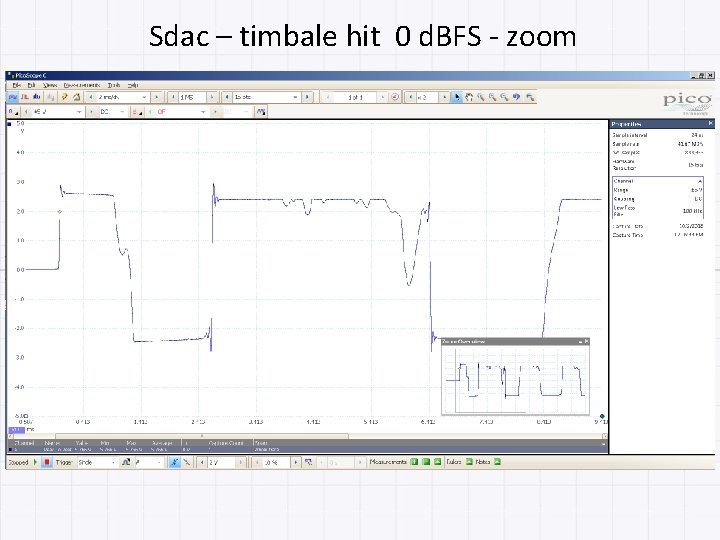Decrease zoom factor with left arrow
The height and width of the screenshot is (540, 720).
tap(411, 97)
